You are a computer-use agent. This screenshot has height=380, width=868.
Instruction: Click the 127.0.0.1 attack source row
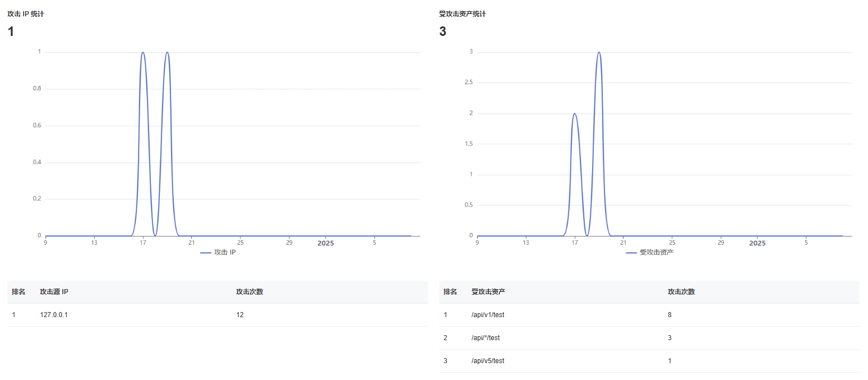click(x=217, y=315)
